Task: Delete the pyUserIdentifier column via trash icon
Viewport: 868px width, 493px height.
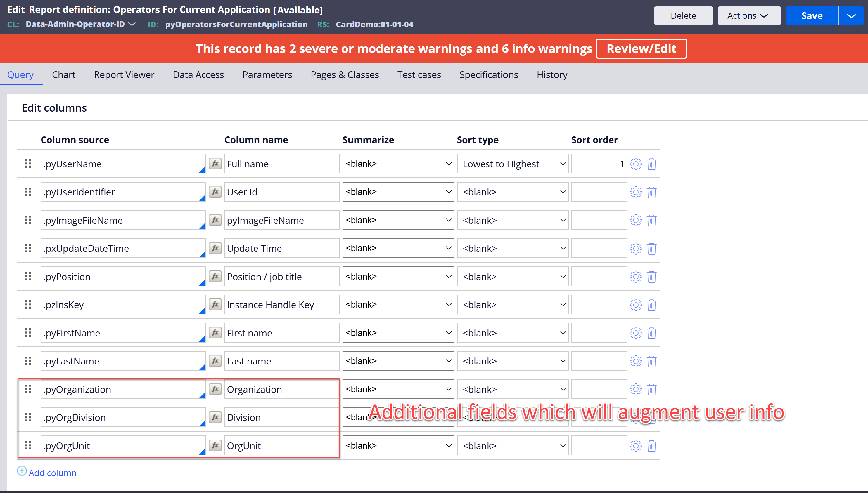Action: (651, 192)
